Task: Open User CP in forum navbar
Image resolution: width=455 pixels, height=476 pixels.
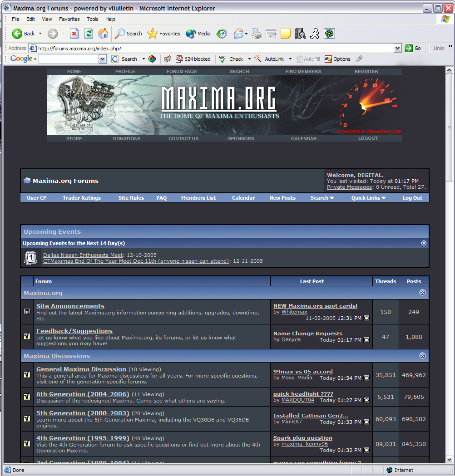Action: 36,198
